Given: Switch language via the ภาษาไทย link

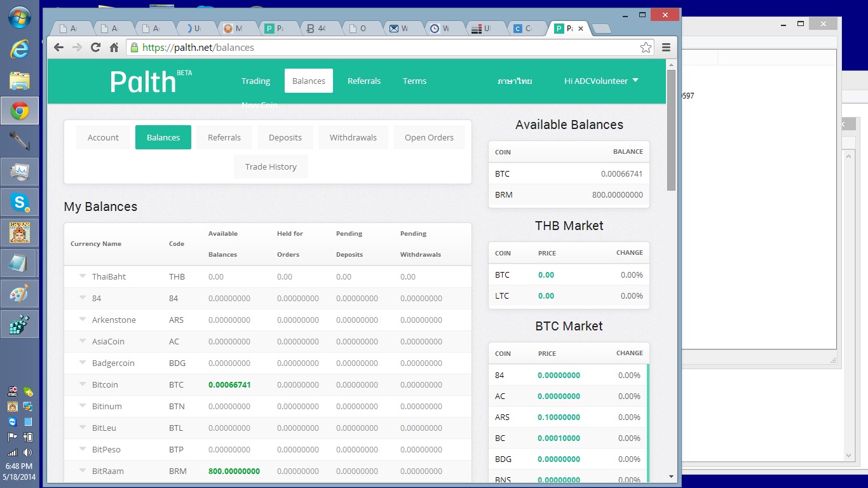Looking at the screenshot, I should coord(515,81).
